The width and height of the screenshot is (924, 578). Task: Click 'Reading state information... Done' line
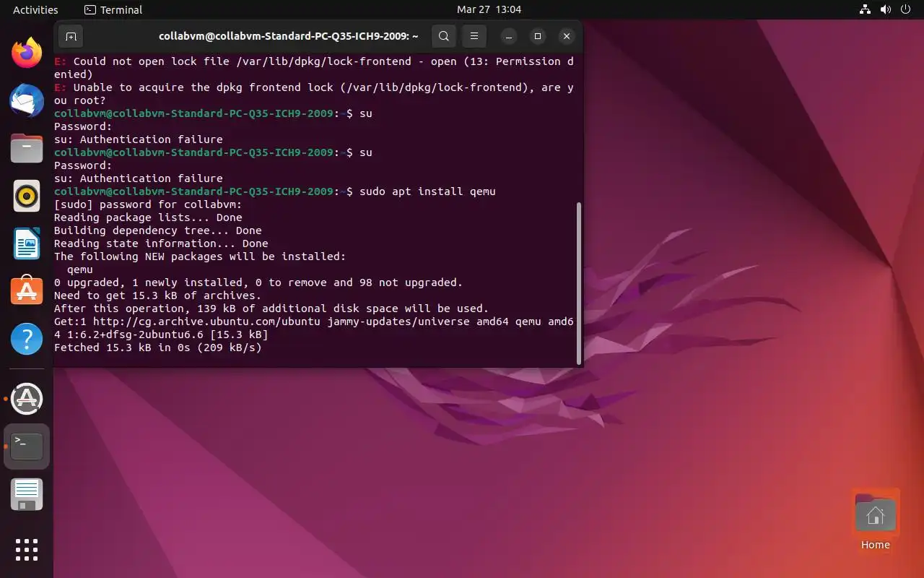point(161,243)
